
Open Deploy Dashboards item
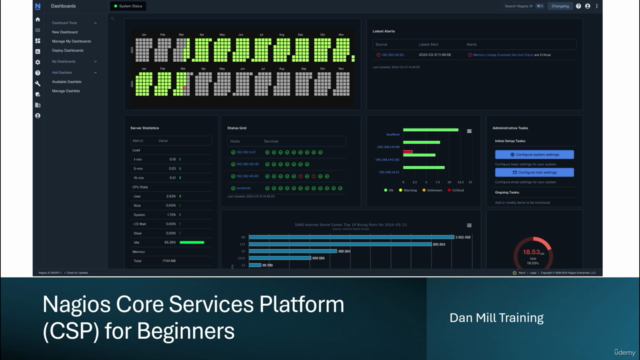click(x=68, y=51)
